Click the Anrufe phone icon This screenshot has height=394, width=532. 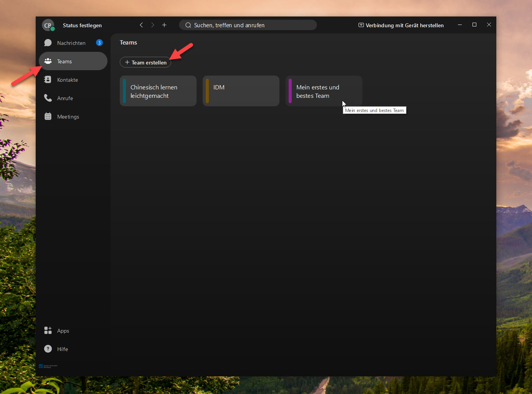pyautogui.click(x=48, y=98)
